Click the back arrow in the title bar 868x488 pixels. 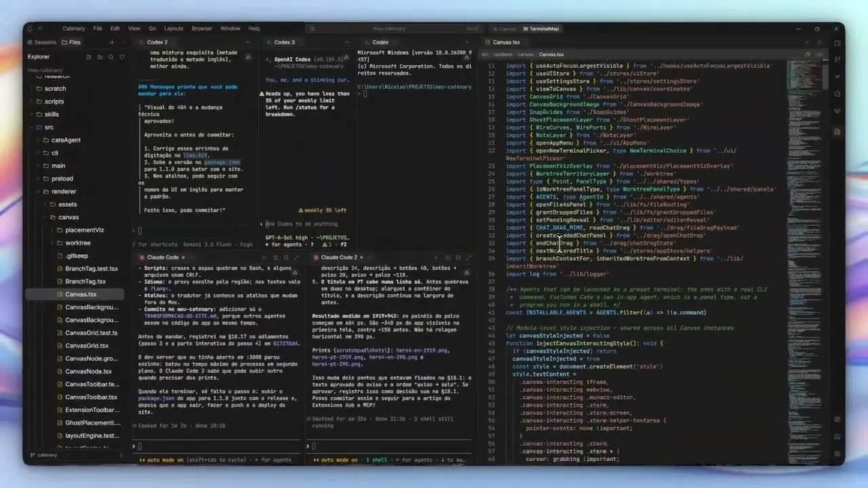coord(41,28)
